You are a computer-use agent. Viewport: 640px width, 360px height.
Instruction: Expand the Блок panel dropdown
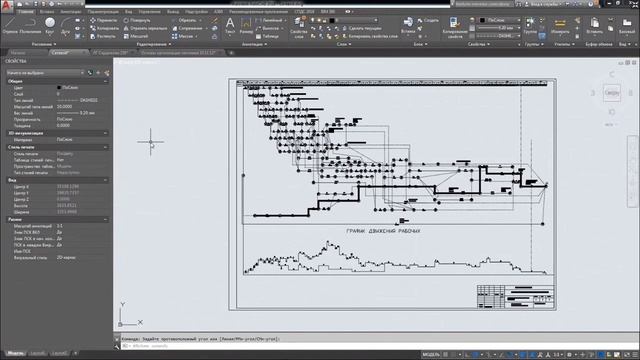pyautogui.click(x=420, y=44)
